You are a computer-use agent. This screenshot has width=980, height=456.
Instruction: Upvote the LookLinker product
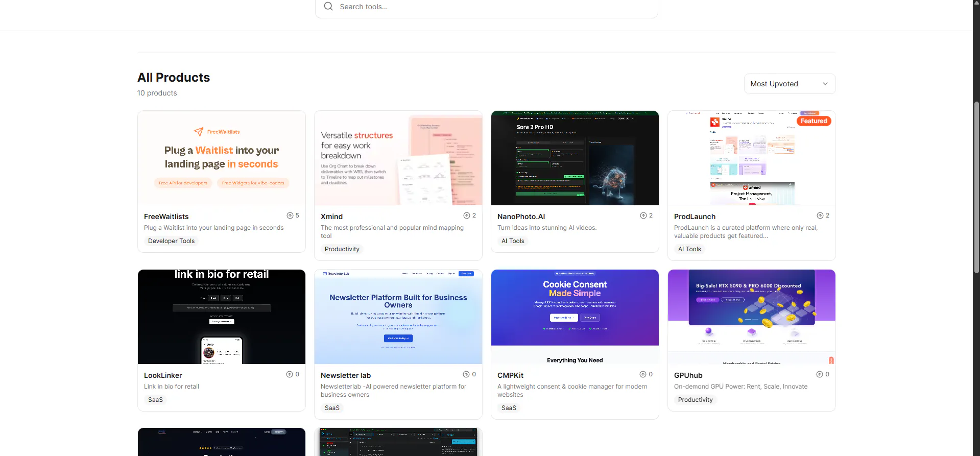[x=293, y=374]
